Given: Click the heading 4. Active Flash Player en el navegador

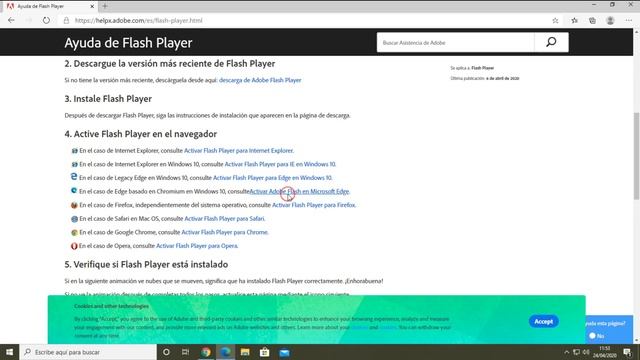Looking at the screenshot, I should point(140,134).
